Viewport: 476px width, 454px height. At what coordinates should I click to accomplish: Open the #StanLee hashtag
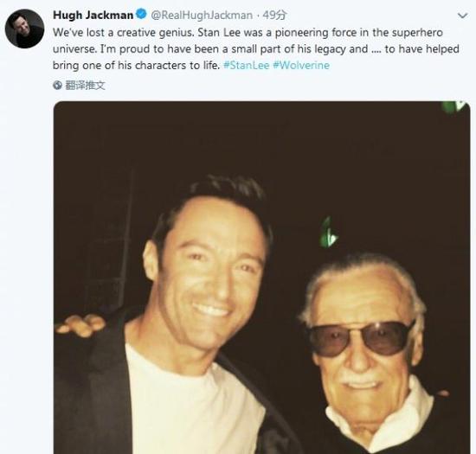[x=246, y=65]
